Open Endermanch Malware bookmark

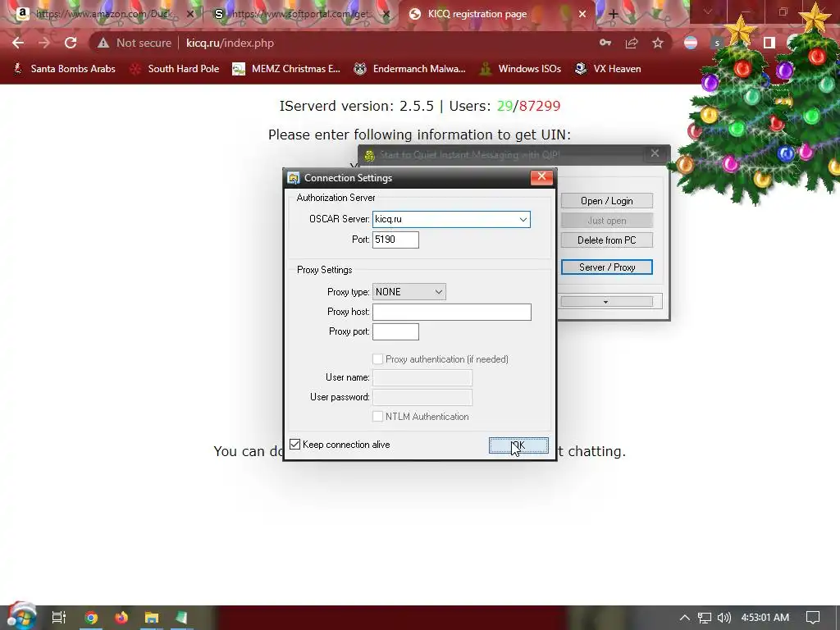pyautogui.click(x=410, y=69)
